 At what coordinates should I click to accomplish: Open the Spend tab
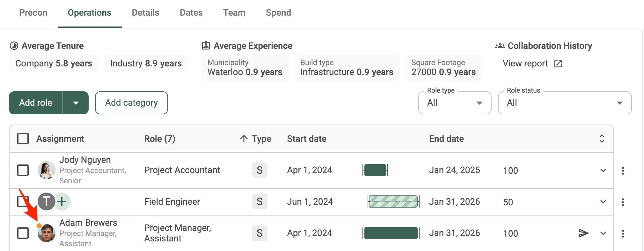pos(278,13)
